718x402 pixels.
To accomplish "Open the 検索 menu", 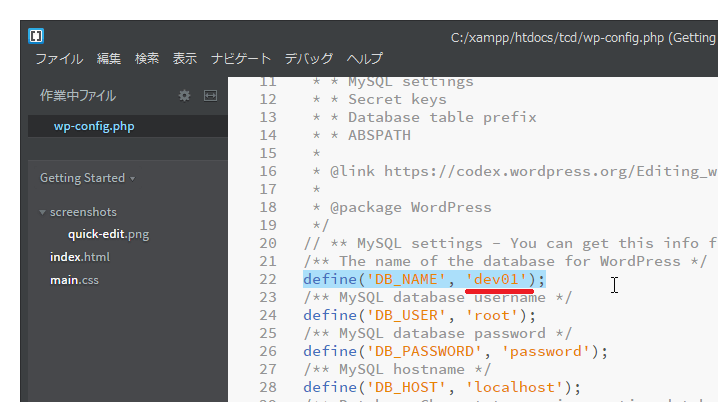I will tap(147, 59).
